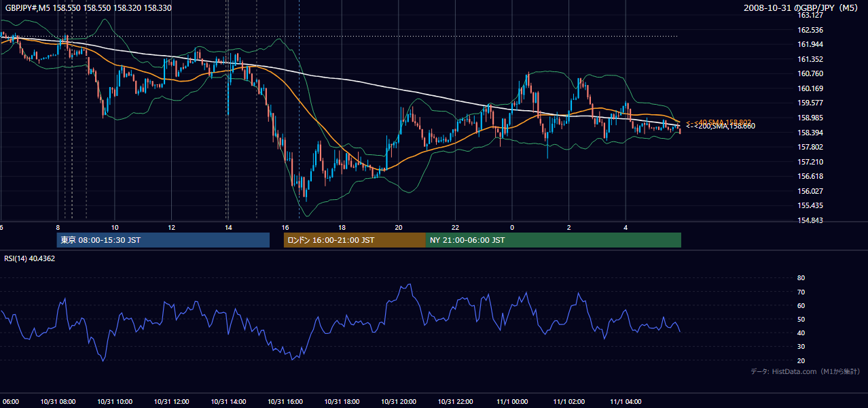Click the price axis value 161.352
The height and width of the screenshot is (408, 868).
coord(810,59)
